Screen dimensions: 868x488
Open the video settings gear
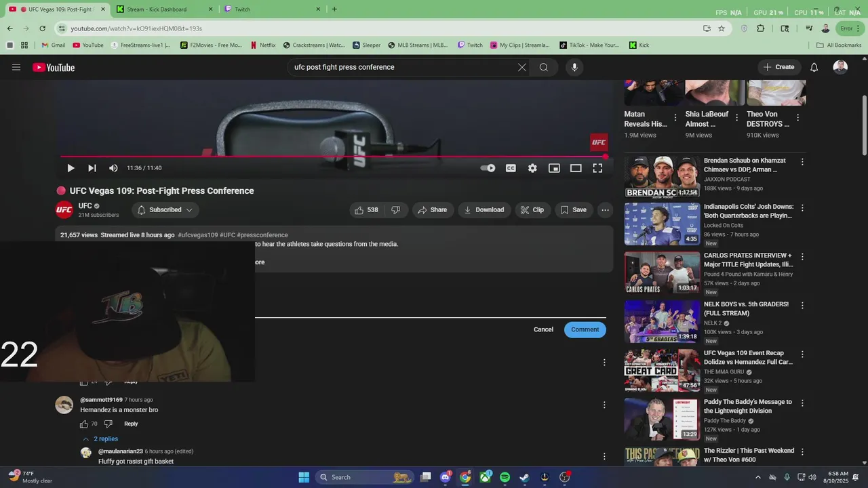532,168
